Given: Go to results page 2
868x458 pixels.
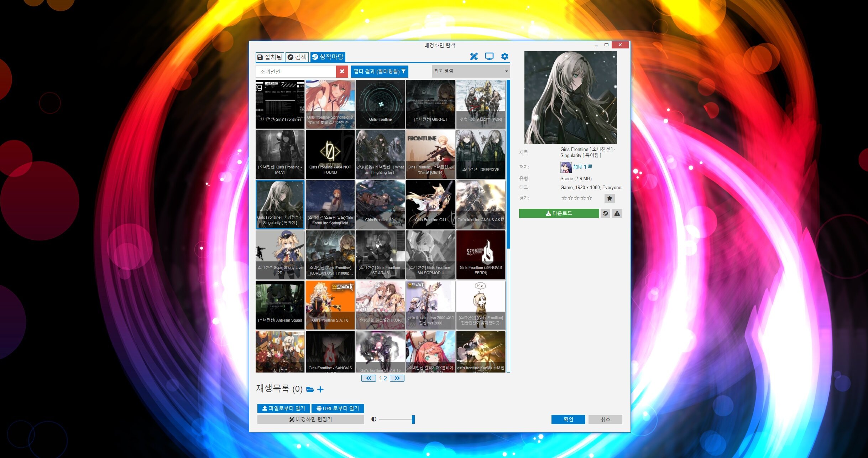Looking at the screenshot, I should [x=385, y=378].
